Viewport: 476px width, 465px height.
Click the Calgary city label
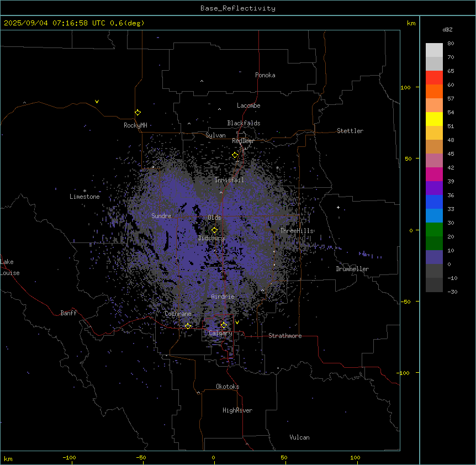pyautogui.click(x=220, y=333)
